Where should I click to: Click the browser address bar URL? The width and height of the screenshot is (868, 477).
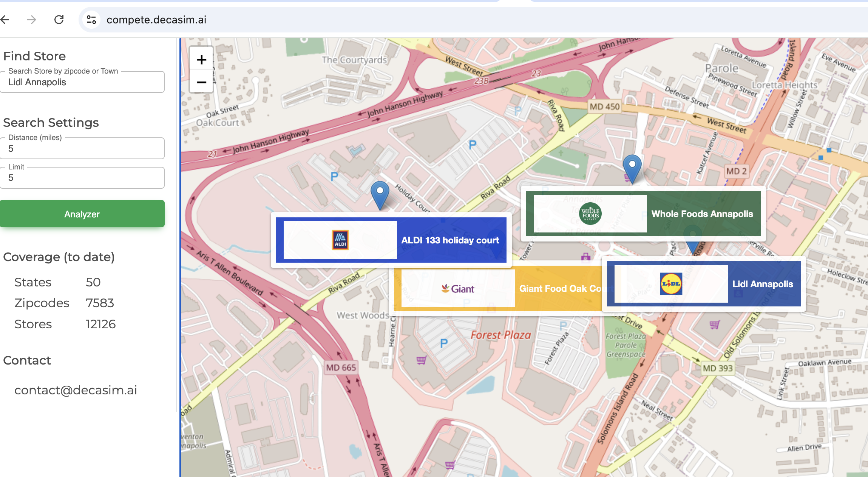156,20
